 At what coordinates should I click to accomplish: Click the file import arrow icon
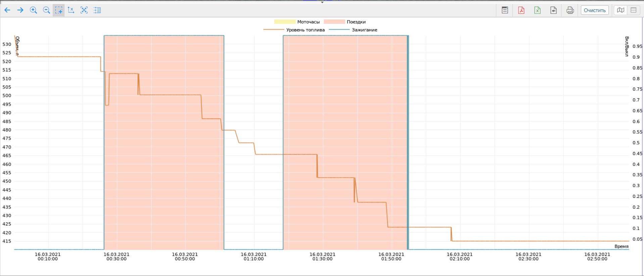coord(553,10)
